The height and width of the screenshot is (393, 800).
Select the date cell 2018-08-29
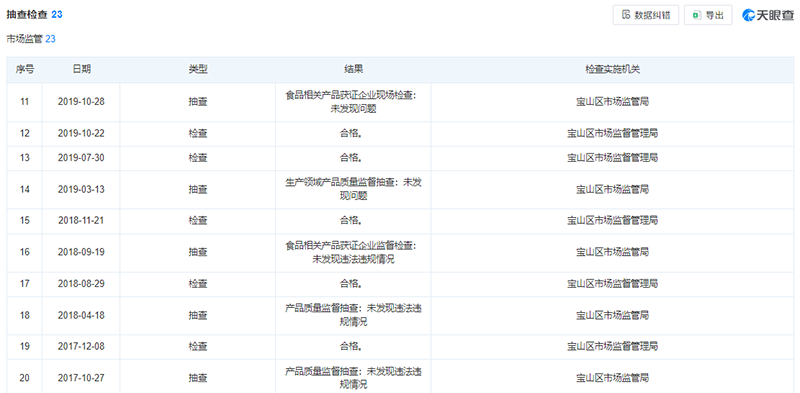click(81, 284)
